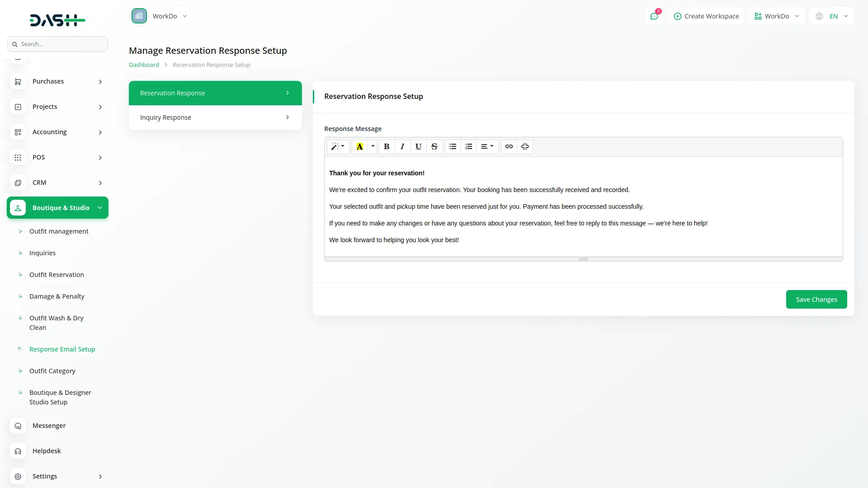Image resolution: width=868 pixels, height=488 pixels.
Task: Go to Dashboard breadcrumb link
Action: pyautogui.click(x=144, y=65)
